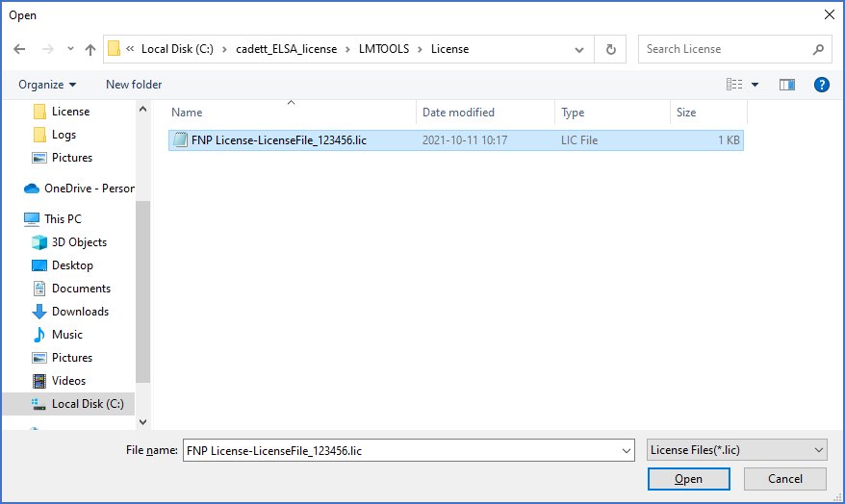The height and width of the screenshot is (504, 845).
Task: Click the LIC File type cell
Action: 579,140
